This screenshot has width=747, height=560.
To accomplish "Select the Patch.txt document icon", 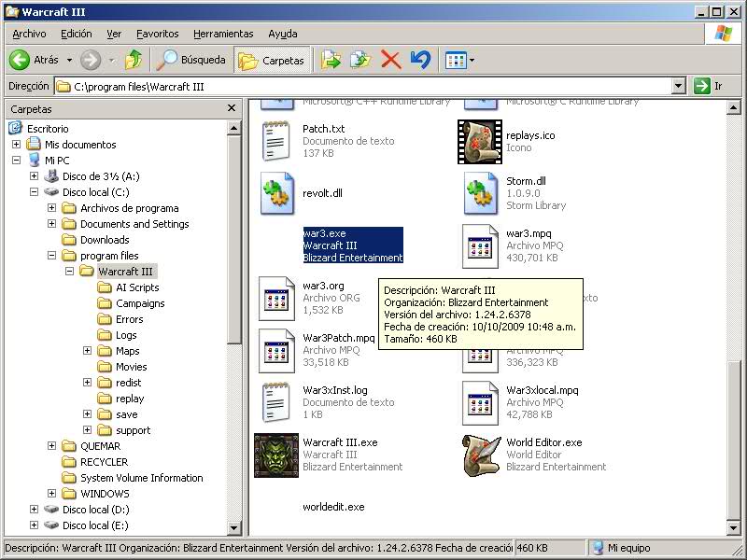I will (x=275, y=141).
